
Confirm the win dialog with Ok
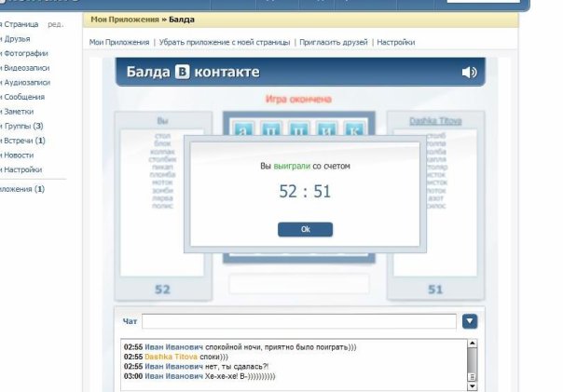[x=305, y=230]
